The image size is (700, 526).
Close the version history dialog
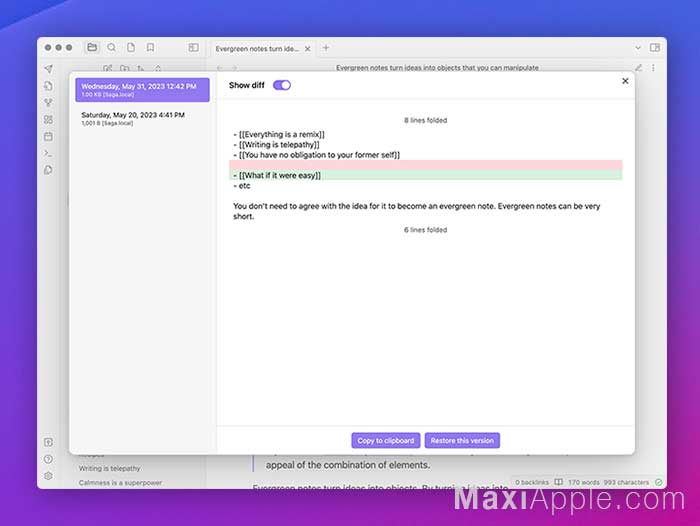[625, 81]
